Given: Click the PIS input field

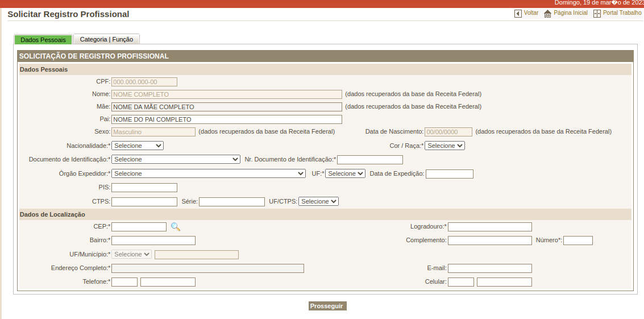Looking at the screenshot, I should pos(144,188).
